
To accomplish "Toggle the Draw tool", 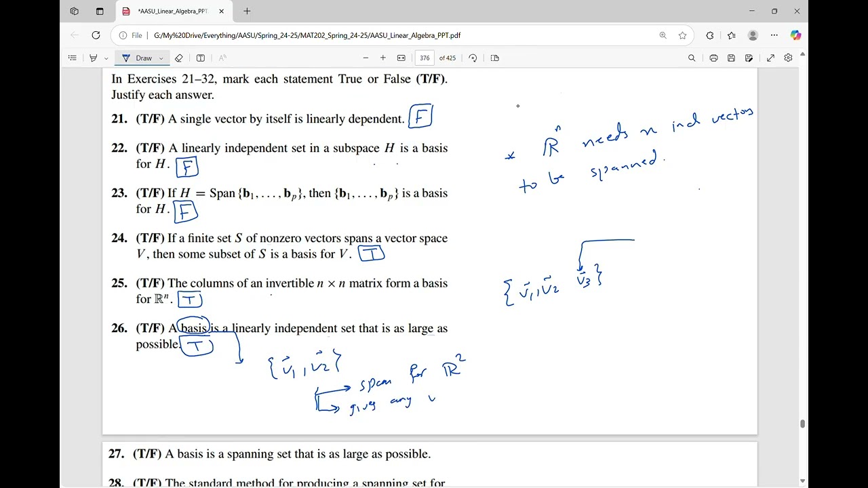I will (x=138, y=58).
